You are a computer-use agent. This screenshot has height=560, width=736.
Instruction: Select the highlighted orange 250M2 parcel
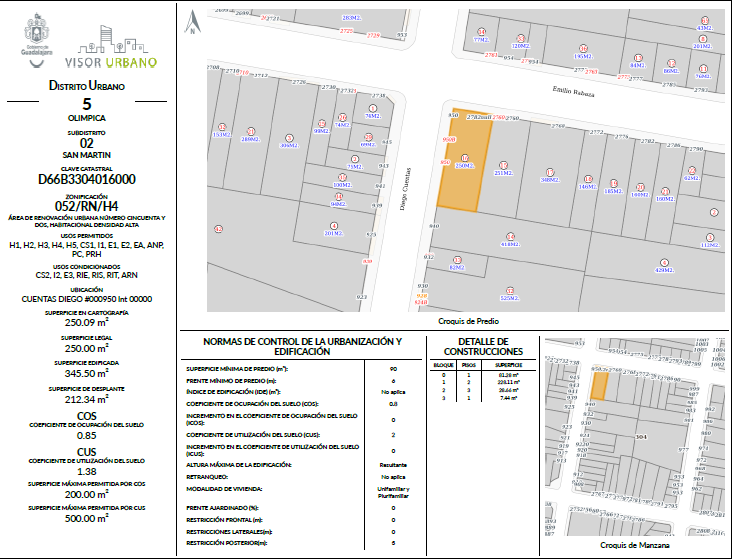(464, 161)
